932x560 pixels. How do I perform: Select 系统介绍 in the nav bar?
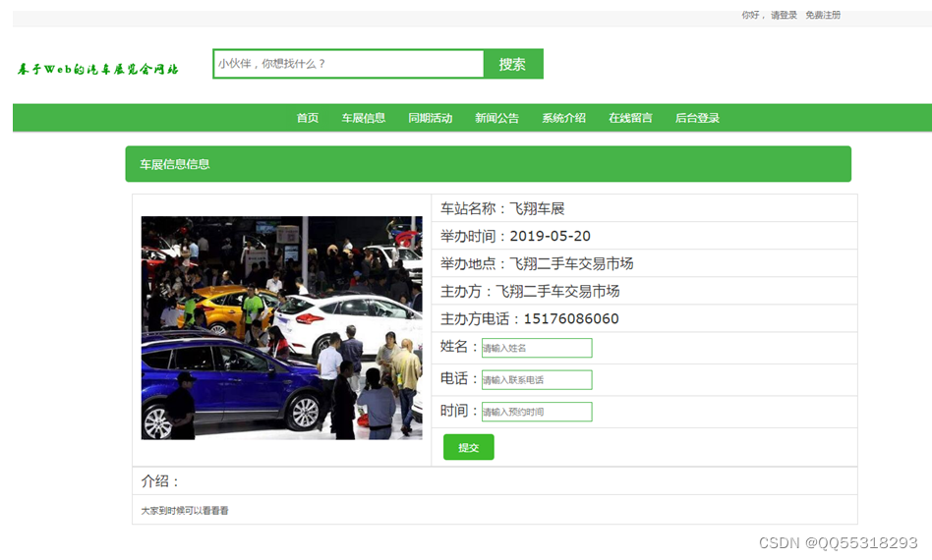pyautogui.click(x=563, y=118)
